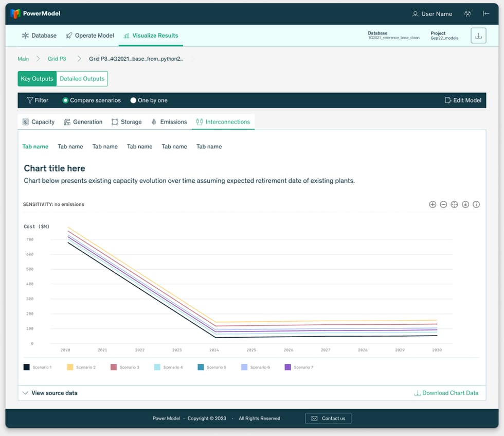Screen dimensions: 504x436
Task: Select the One by one radio button
Action: (133, 100)
